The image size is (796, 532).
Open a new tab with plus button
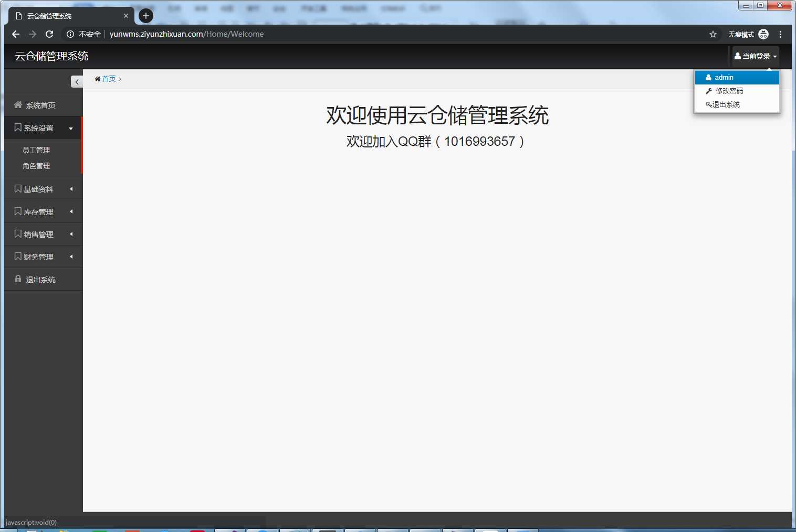pyautogui.click(x=146, y=16)
